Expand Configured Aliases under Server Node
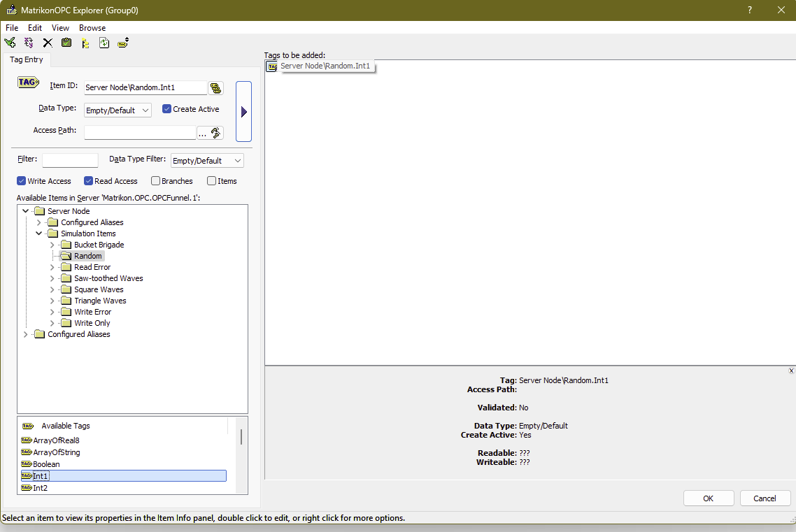The image size is (796, 532). [x=38, y=222]
